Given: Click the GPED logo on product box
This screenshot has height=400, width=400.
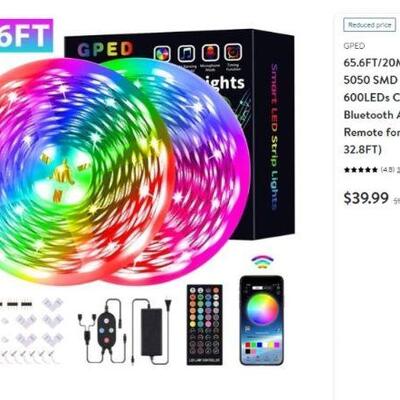Looking at the screenshot, I should [105, 49].
